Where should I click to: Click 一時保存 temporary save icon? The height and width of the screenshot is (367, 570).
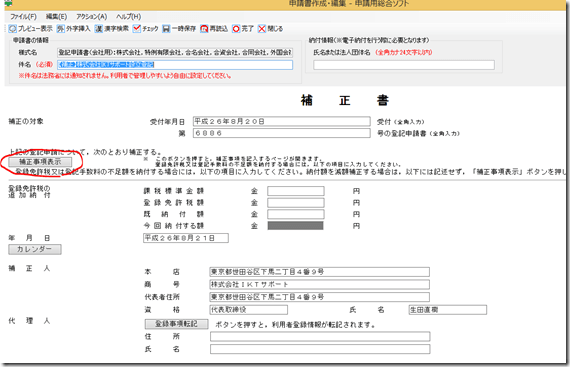[166, 29]
